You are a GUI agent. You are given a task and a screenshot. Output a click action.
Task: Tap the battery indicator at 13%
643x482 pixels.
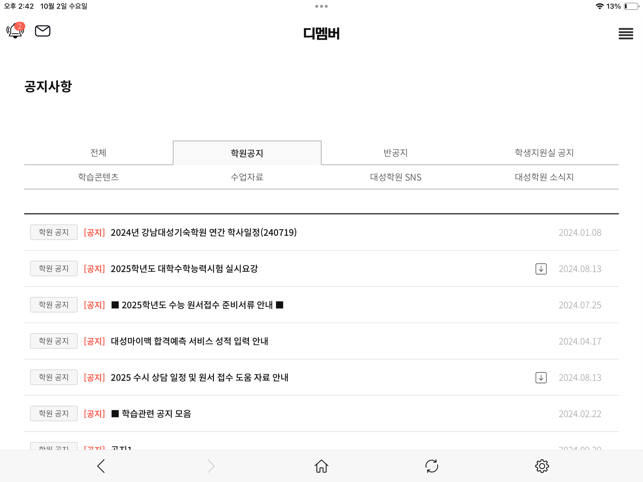click(x=632, y=6)
